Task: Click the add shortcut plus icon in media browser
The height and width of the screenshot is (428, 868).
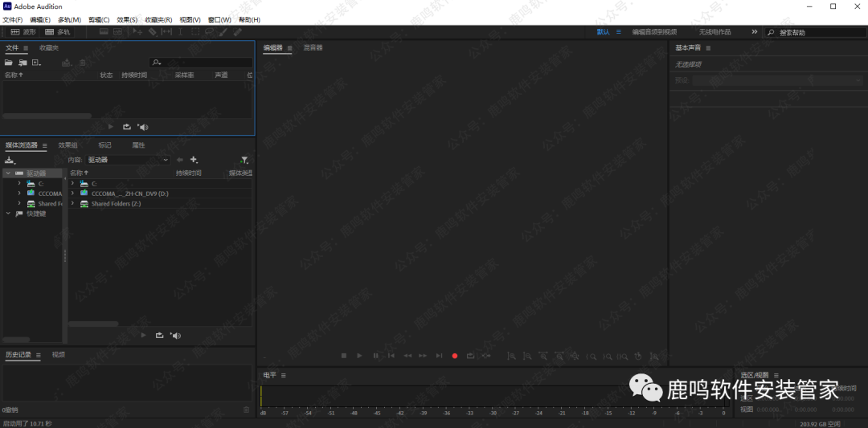Action: point(194,160)
